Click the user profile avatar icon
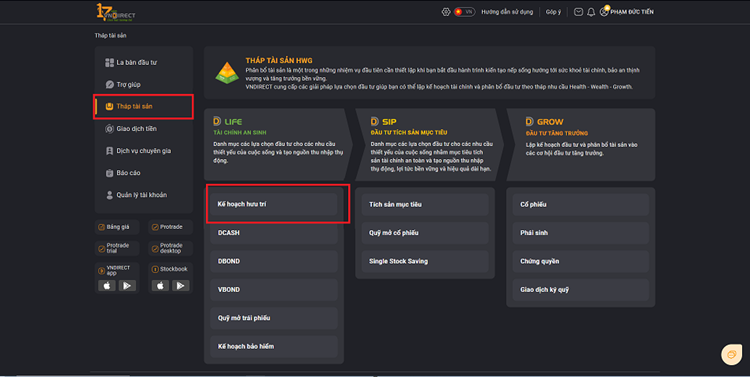 click(x=604, y=12)
